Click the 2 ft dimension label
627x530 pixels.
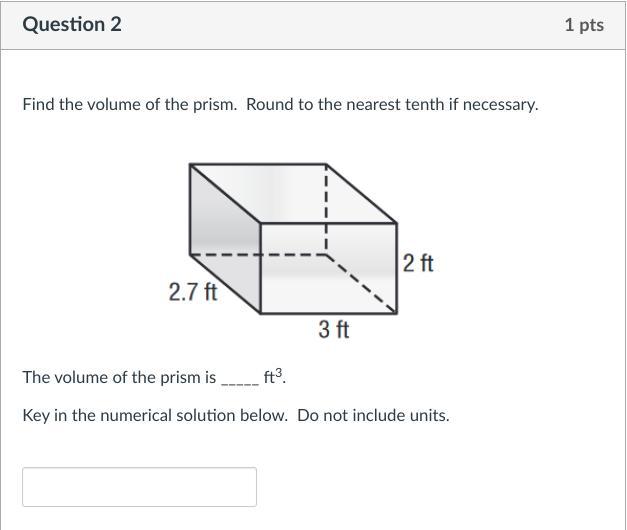[x=418, y=263]
